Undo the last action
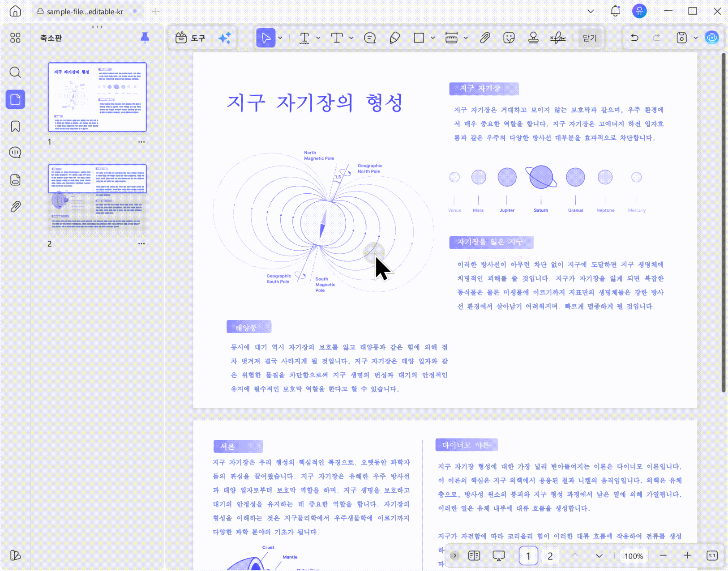The height and width of the screenshot is (571, 728). tap(634, 38)
